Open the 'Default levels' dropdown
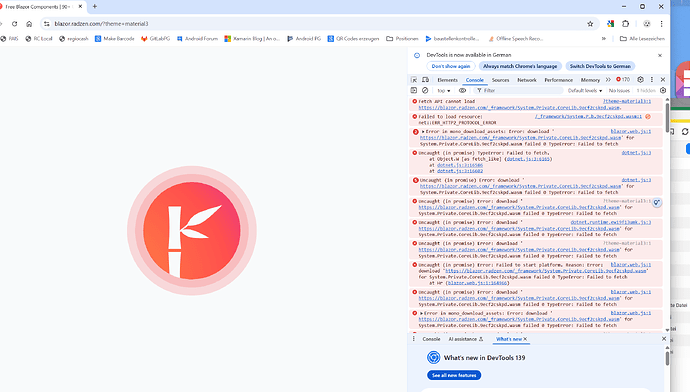This screenshot has width=690, height=392. click(x=584, y=90)
